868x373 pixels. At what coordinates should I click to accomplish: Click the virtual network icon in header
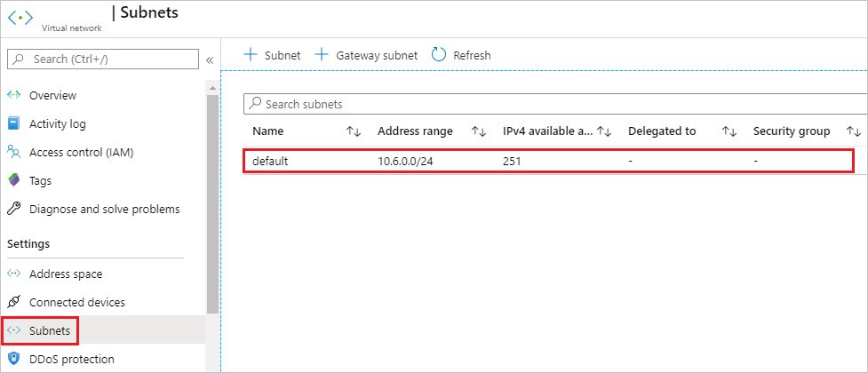pyautogui.click(x=20, y=17)
